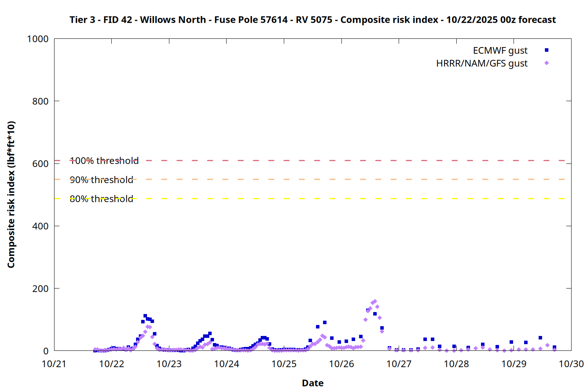The height and width of the screenshot is (392, 588).
Task: Select the 10/28 date tick label
Action: point(456,364)
